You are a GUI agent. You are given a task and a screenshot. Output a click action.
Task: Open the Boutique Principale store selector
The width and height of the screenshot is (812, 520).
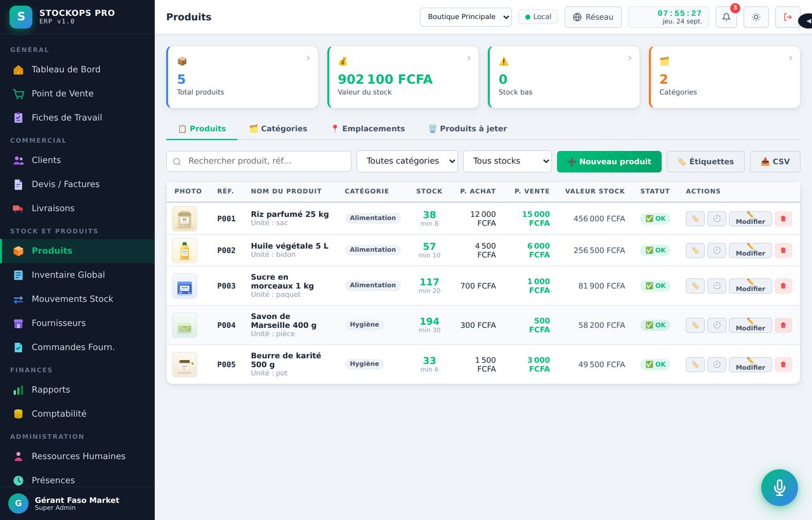tap(466, 17)
